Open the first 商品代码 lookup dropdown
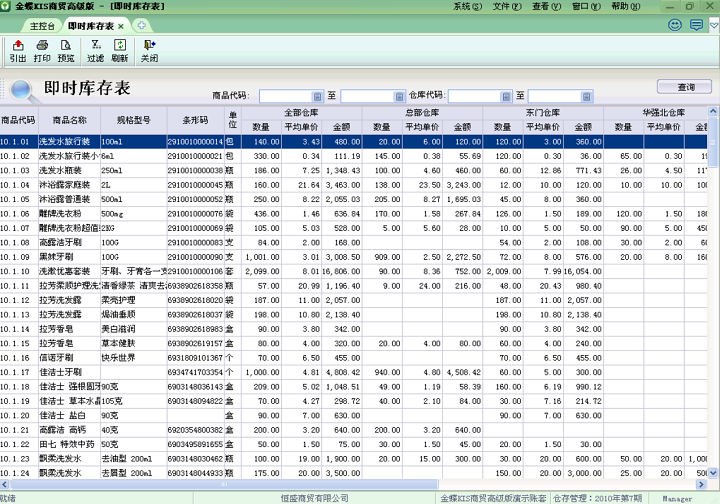 (315, 96)
